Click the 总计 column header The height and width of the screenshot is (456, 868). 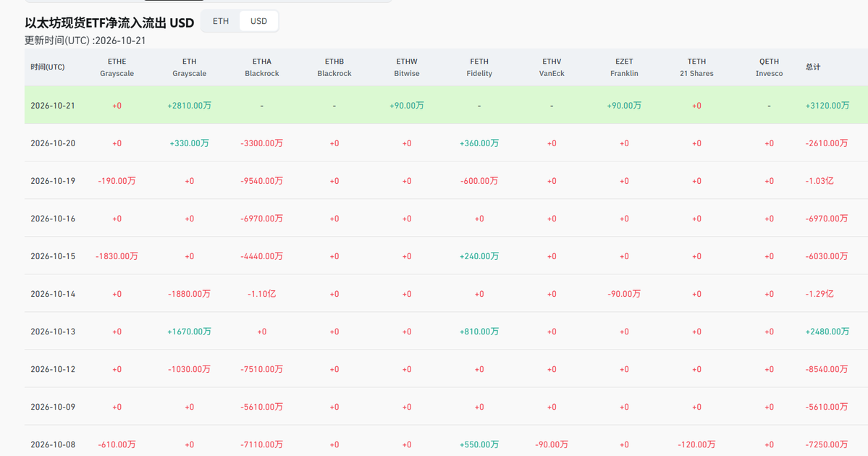pos(813,67)
